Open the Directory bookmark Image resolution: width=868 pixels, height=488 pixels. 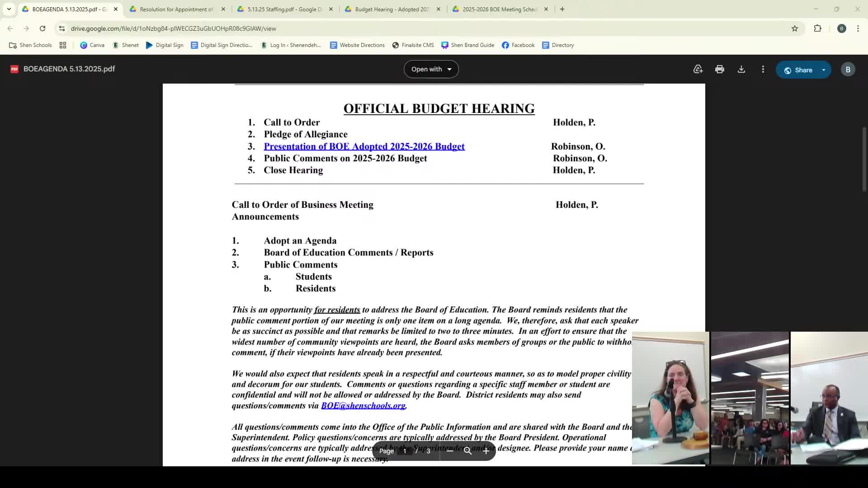558,45
